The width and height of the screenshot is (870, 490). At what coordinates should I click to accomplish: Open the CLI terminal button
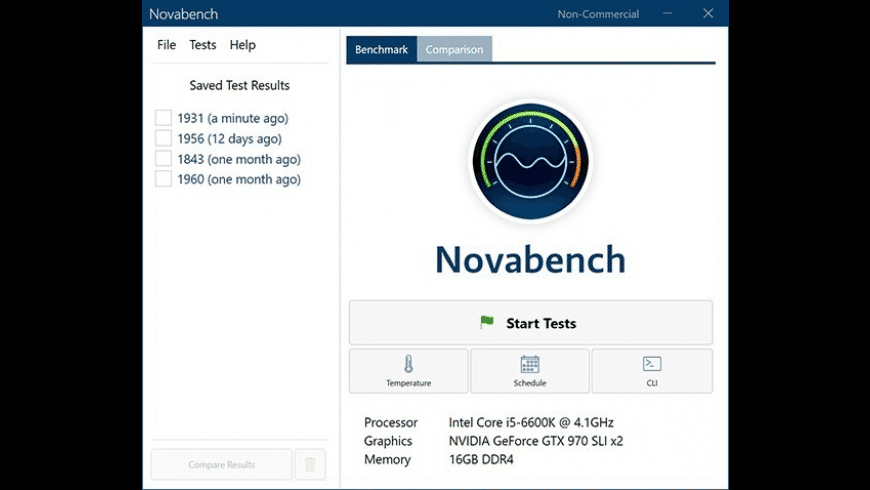pyautogui.click(x=652, y=371)
